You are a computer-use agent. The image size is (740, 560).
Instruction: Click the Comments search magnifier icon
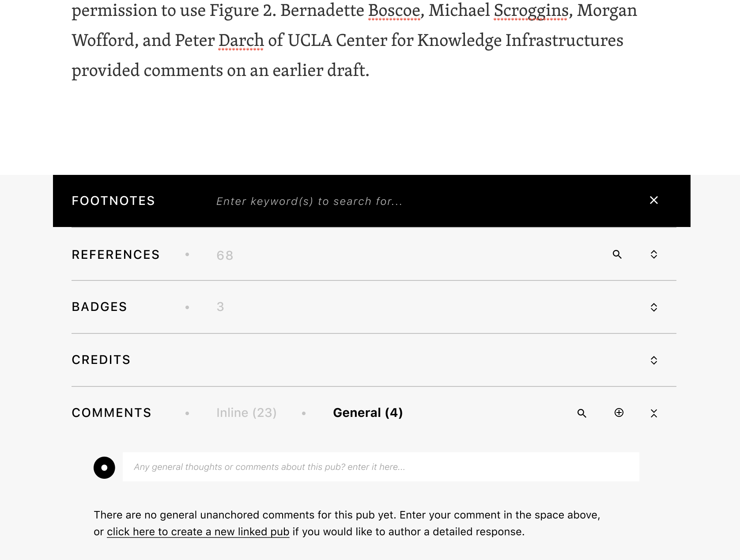(581, 413)
